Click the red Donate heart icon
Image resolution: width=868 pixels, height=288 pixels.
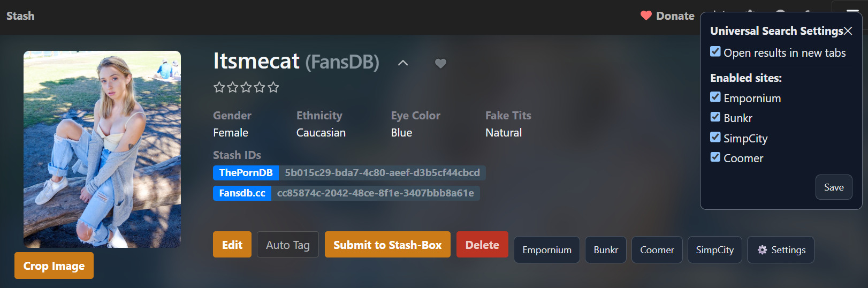pos(646,16)
